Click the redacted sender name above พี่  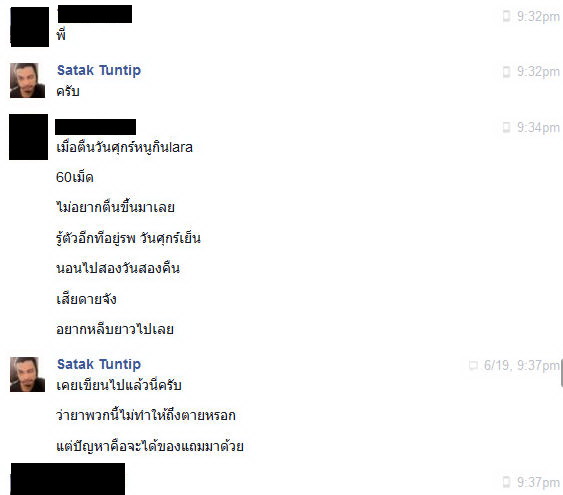click(95, 14)
